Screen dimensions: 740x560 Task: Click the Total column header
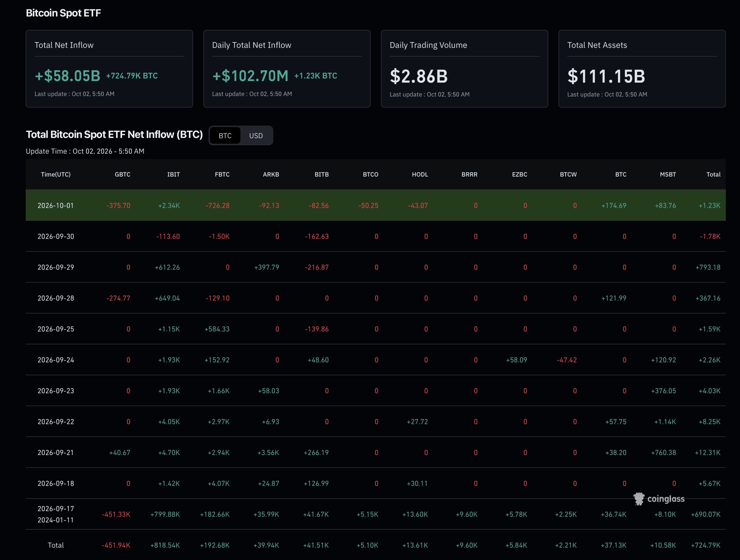[x=713, y=174]
